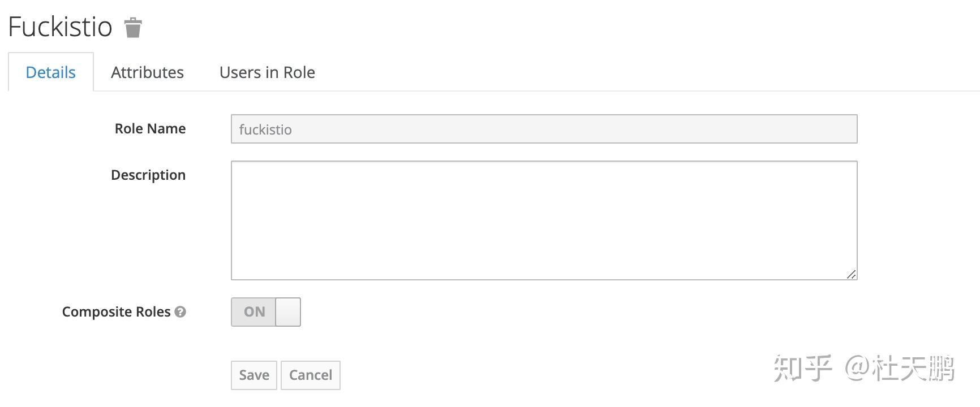Click the Fuckistio page heading

(61, 27)
